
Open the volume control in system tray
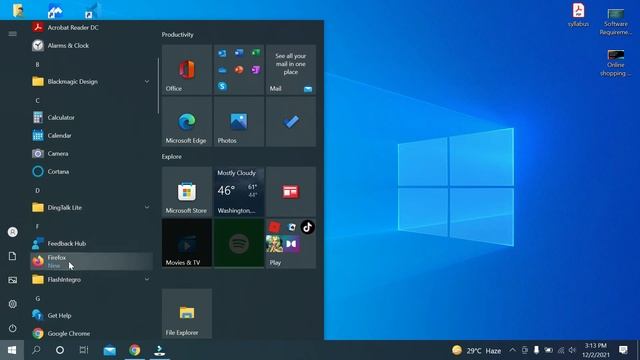pos(572,350)
